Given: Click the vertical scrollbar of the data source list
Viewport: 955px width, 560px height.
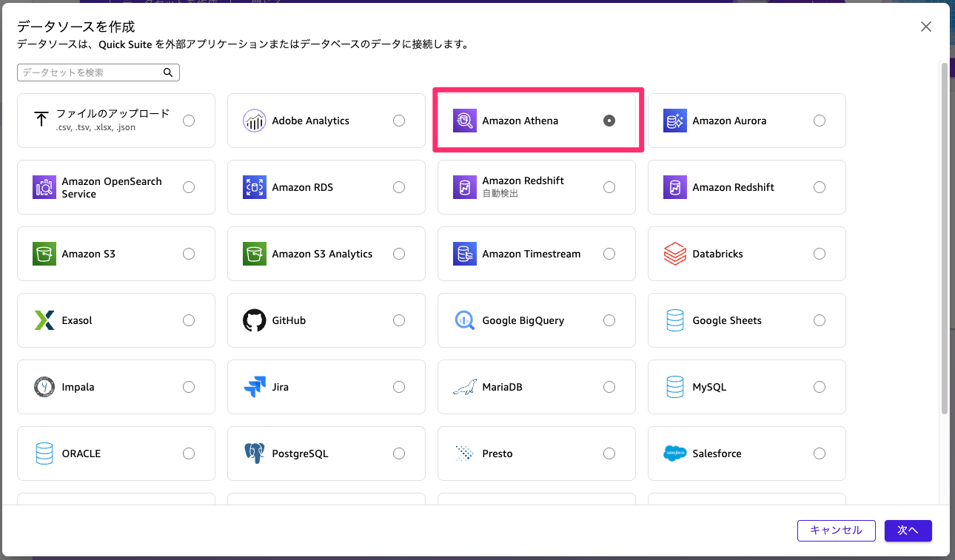Looking at the screenshot, I should [944, 237].
